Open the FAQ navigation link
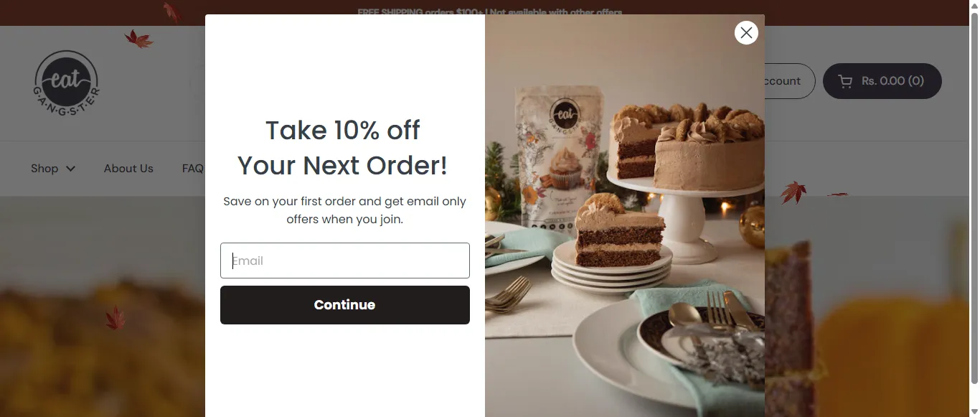The width and height of the screenshot is (980, 417). [x=193, y=169]
